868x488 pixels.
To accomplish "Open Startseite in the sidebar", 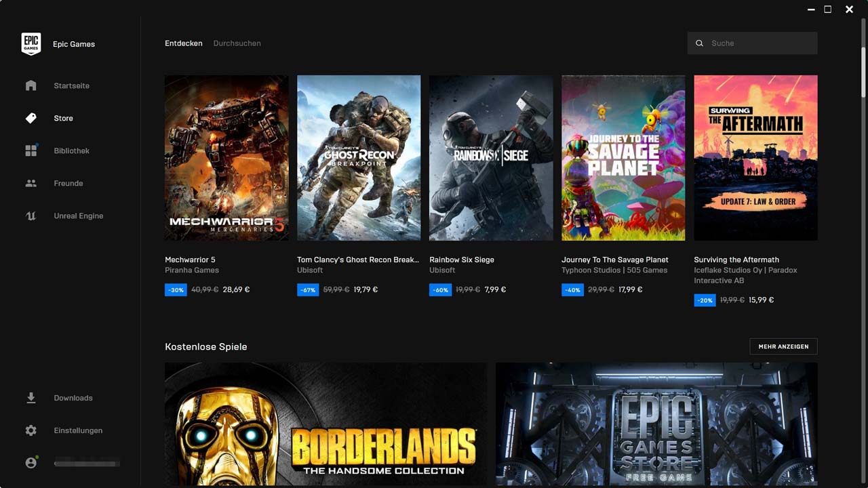I will (x=71, y=86).
